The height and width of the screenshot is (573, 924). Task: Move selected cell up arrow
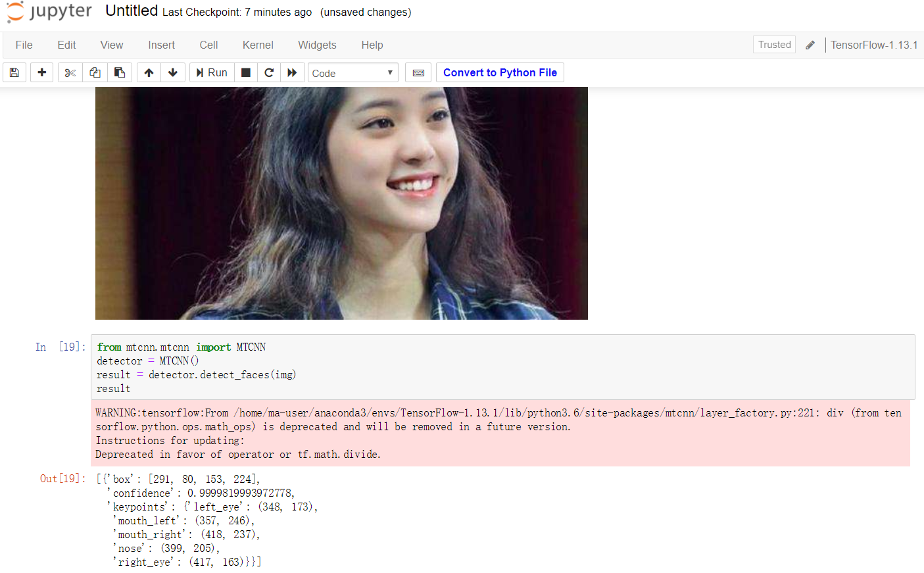149,72
